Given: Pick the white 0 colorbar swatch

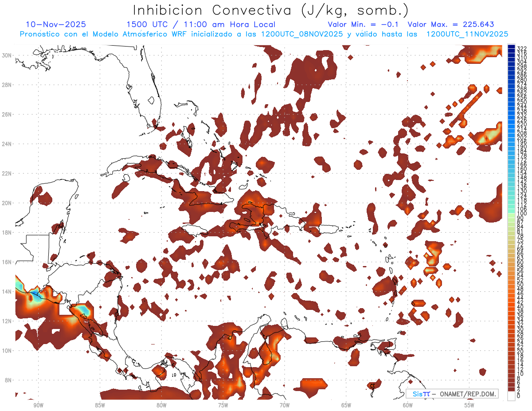Looking at the screenshot, I should click(x=512, y=396).
